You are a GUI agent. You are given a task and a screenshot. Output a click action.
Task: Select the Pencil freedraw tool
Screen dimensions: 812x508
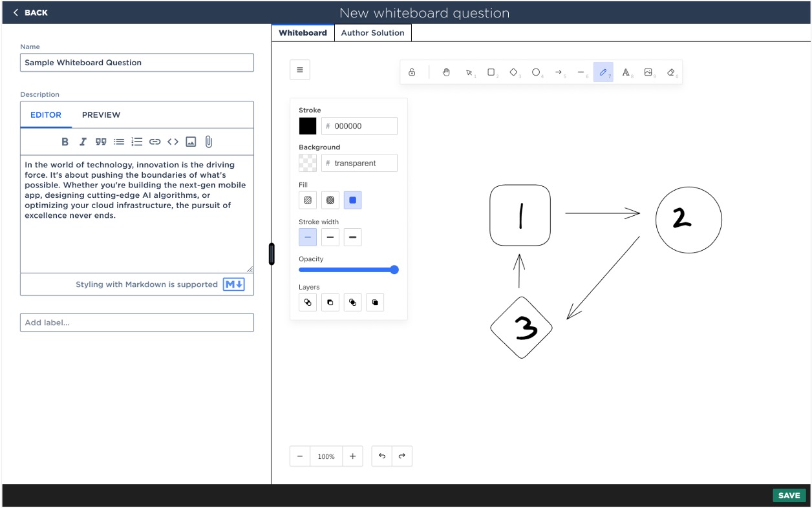(603, 72)
